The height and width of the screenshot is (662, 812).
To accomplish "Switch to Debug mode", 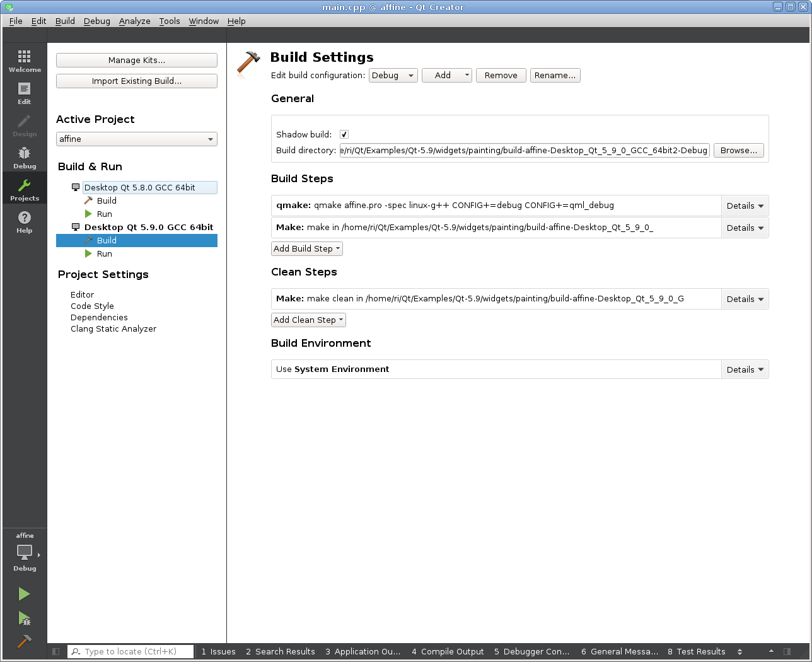I will (25, 158).
